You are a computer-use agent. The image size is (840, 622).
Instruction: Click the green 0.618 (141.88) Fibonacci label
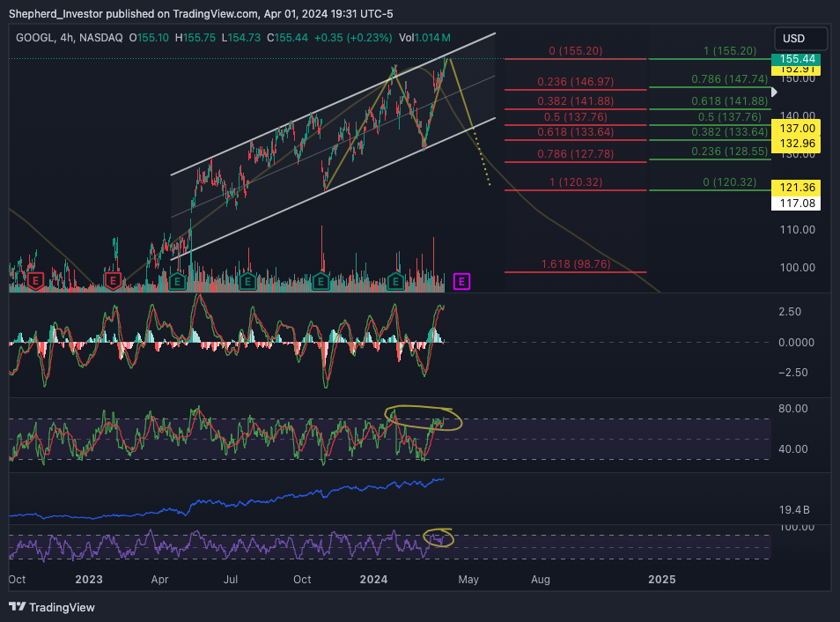point(730,100)
